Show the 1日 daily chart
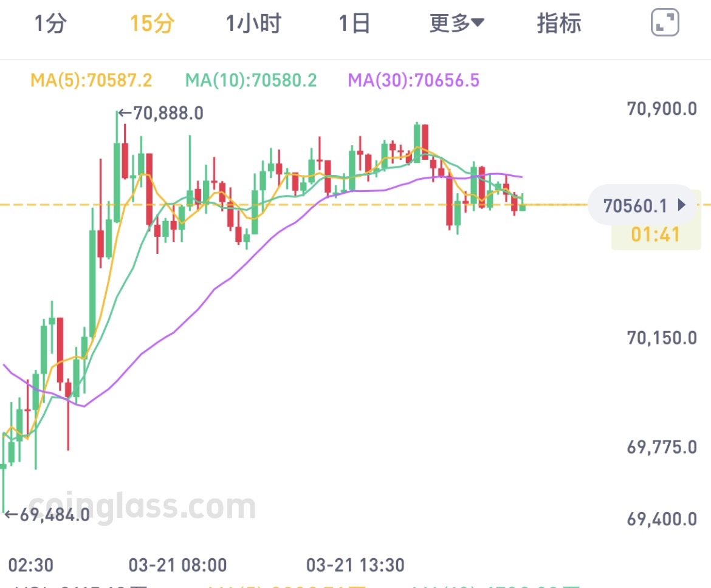Image resolution: width=711 pixels, height=588 pixels. (354, 24)
